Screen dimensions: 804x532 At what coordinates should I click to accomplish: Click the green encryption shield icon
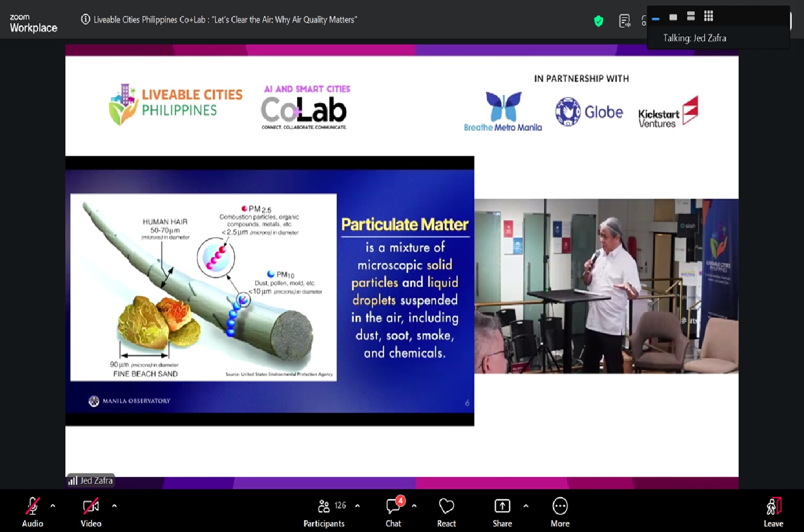599,21
